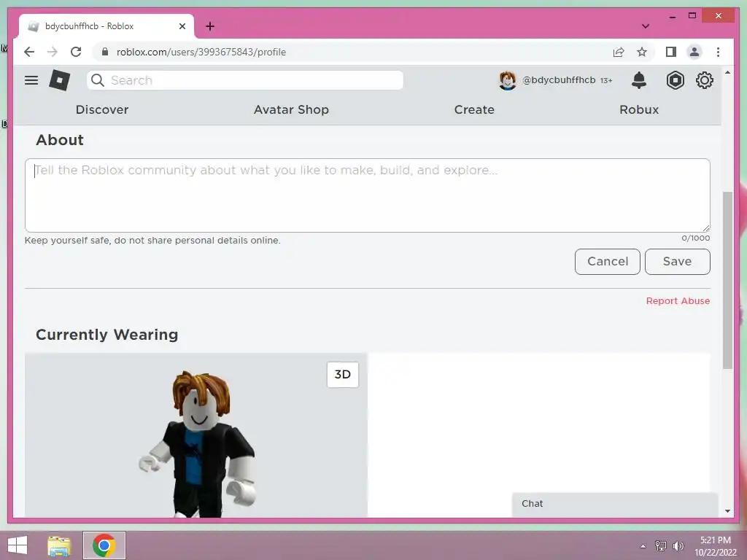Viewport: 747px width, 560px height.
Task: Close the bdycbuhffhcb Roblox tab
Action: coord(182,26)
